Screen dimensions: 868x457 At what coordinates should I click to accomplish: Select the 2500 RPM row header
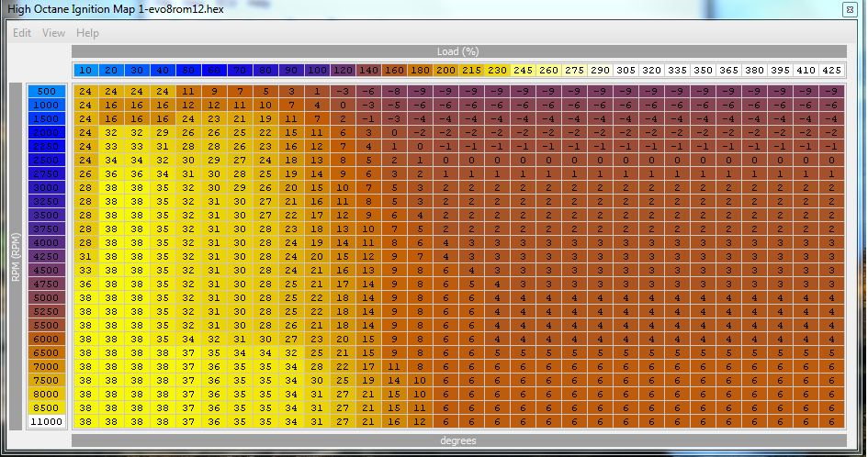[47, 161]
